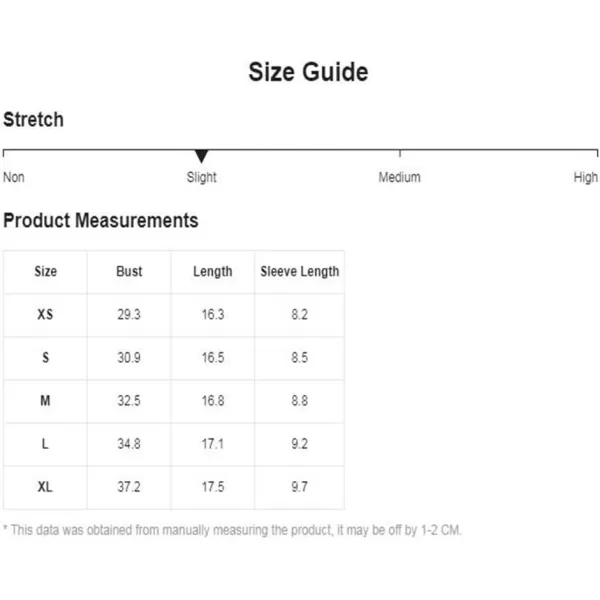Click the XS bust value 29.3

pos(129,315)
